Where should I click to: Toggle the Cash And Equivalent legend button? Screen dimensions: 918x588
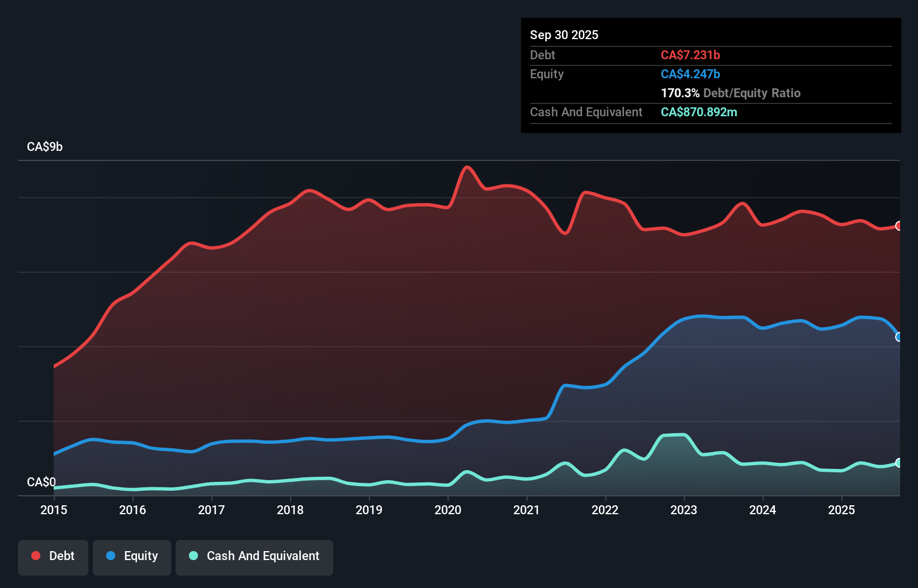point(254,557)
